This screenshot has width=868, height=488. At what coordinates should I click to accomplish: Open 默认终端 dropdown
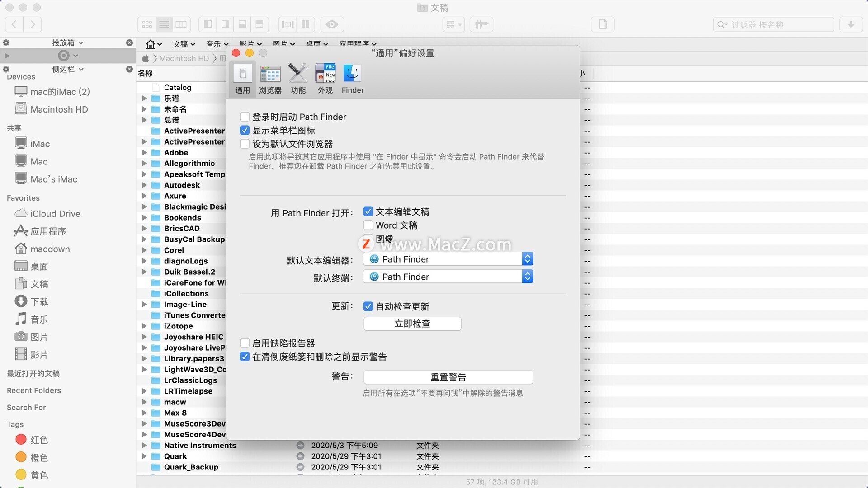tap(448, 277)
